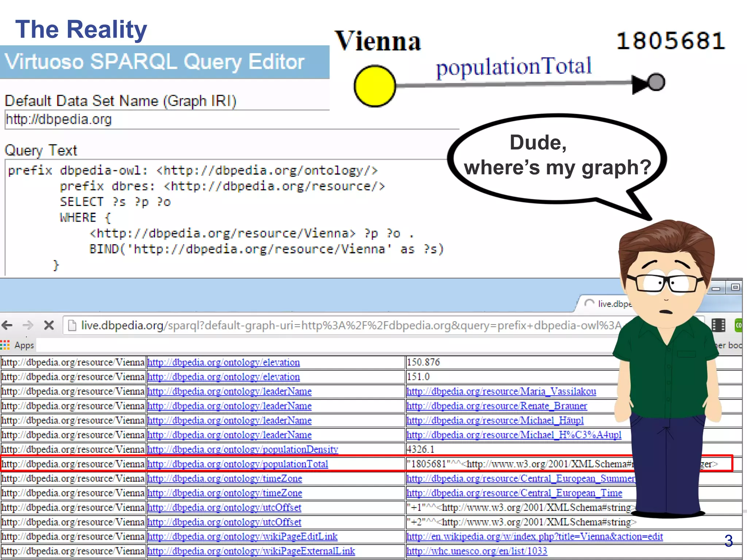747x560 pixels.
Task: Open the ontology/populationDensity link
Action: click(x=243, y=450)
